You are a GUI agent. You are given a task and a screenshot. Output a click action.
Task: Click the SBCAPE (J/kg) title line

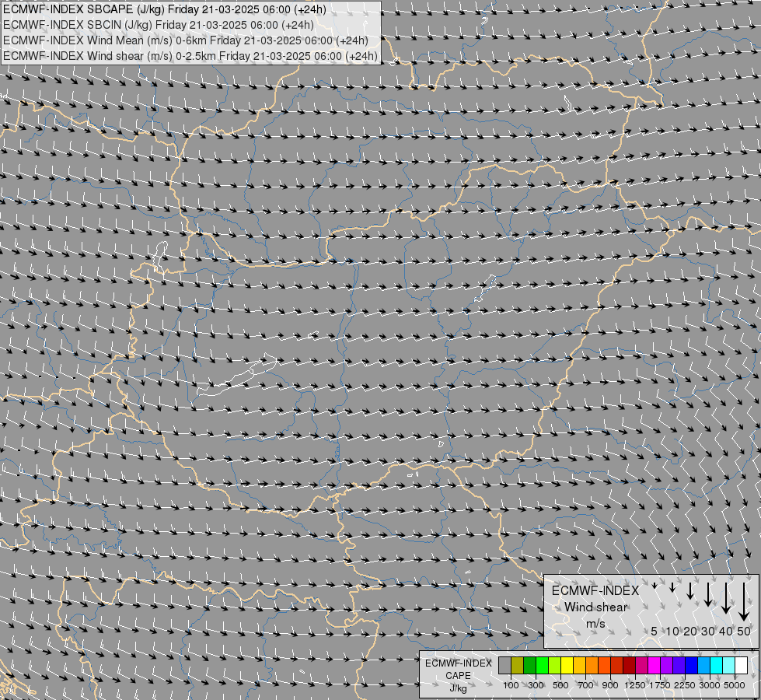click(165, 9)
